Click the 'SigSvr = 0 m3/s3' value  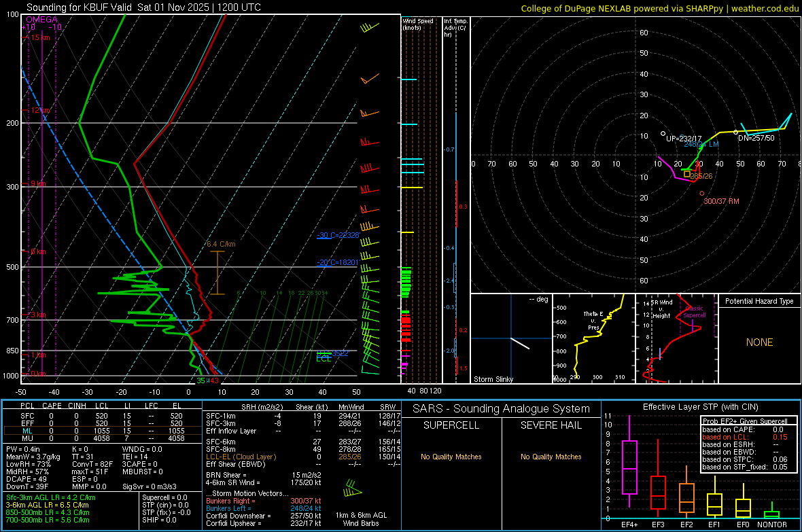tap(150, 487)
